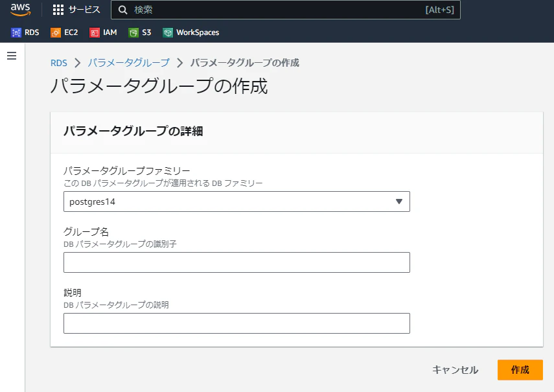Focus the グループ名 input field
This screenshot has height=392, width=554.
coord(237,262)
